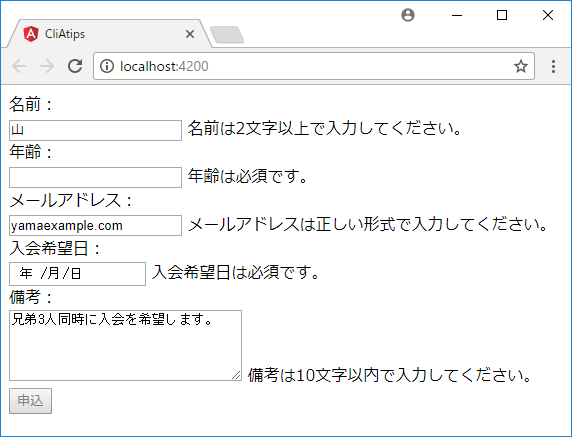Click the Angular favicon on the tab
This screenshot has height=437, width=572.
pyautogui.click(x=31, y=34)
